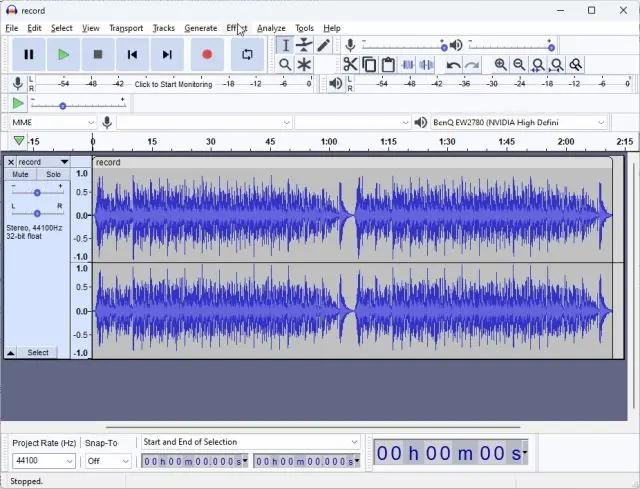Screen dimensions: 640x489
Task: Click the Pause button
Action: (29, 54)
